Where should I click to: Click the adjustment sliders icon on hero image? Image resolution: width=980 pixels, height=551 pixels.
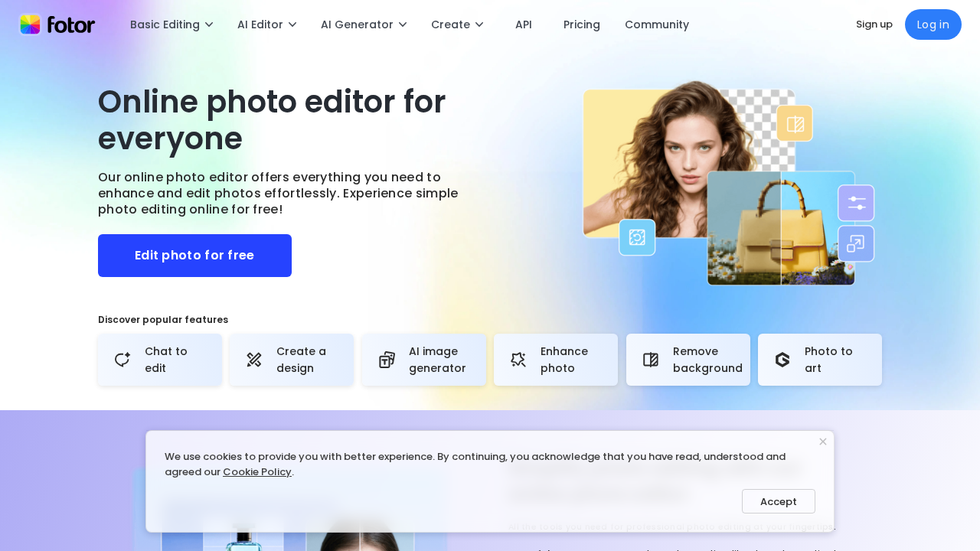click(856, 203)
